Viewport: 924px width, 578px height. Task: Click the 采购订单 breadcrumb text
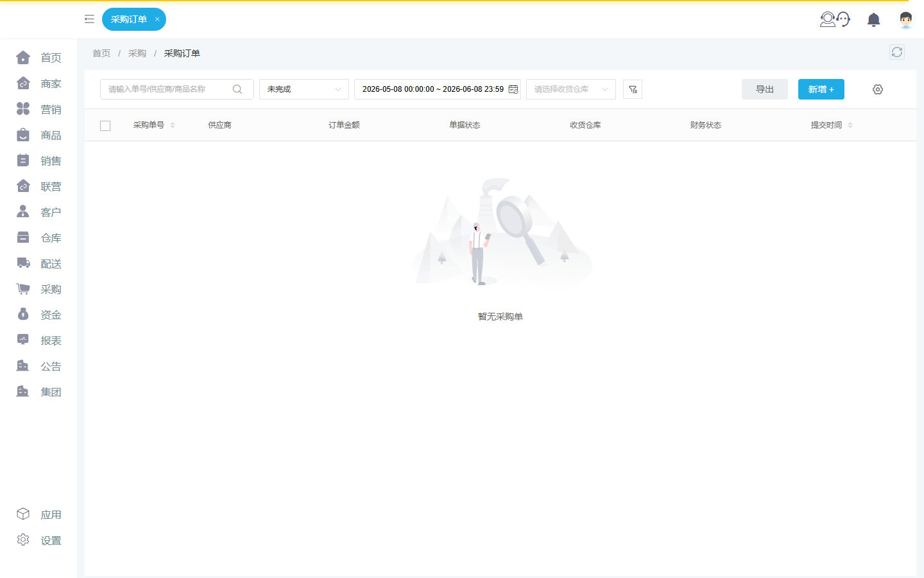pos(182,53)
